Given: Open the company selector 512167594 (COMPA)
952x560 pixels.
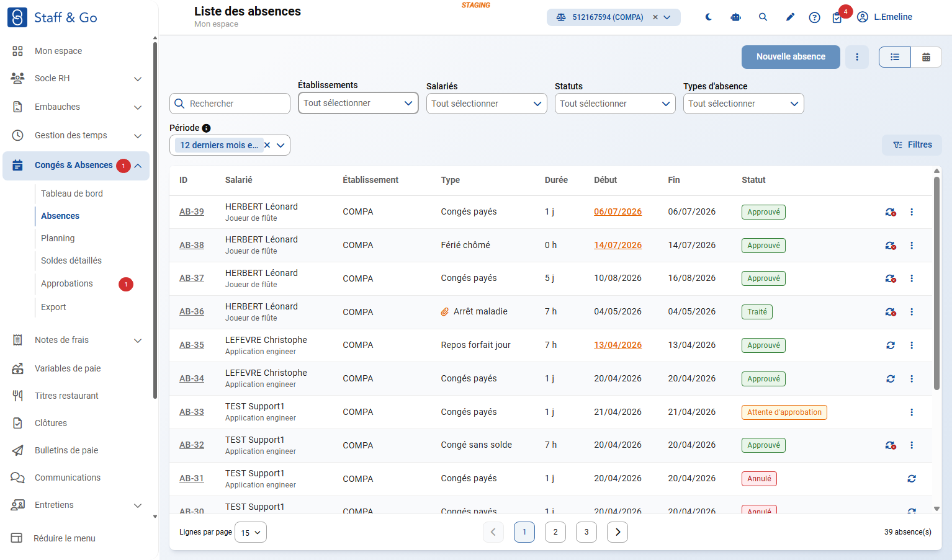Looking at the screenshot, I should (613, 17).
